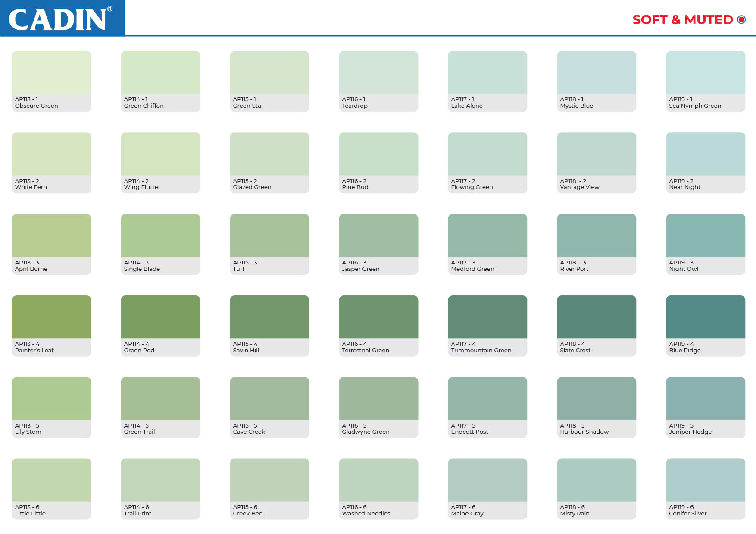Viewport: 756px width, 534px height.
Task: Select the Mystic Blue color swatch
Action: [596, 72]
